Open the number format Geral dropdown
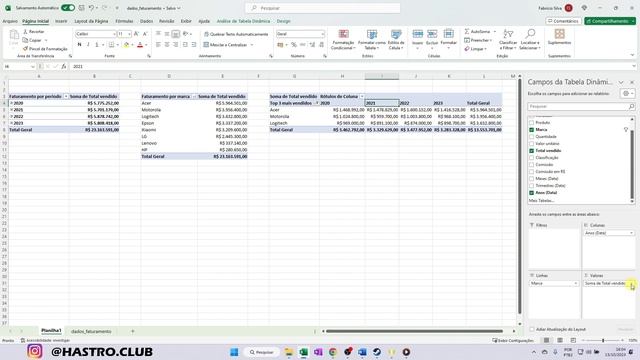The image size is (640, 360). pos(322,34)
